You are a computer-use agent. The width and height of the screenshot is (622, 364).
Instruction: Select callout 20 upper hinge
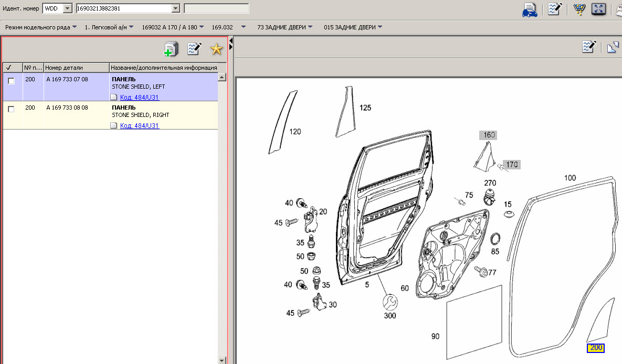click(323, 212)
